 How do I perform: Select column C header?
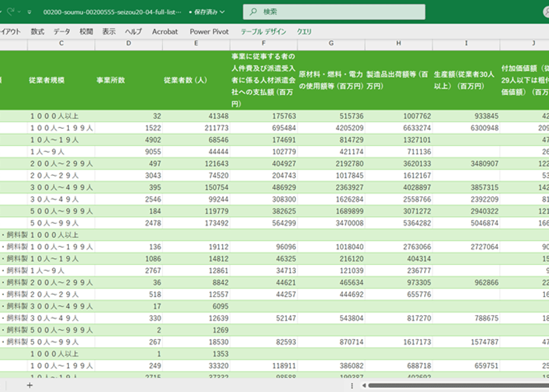coord(61,43)
